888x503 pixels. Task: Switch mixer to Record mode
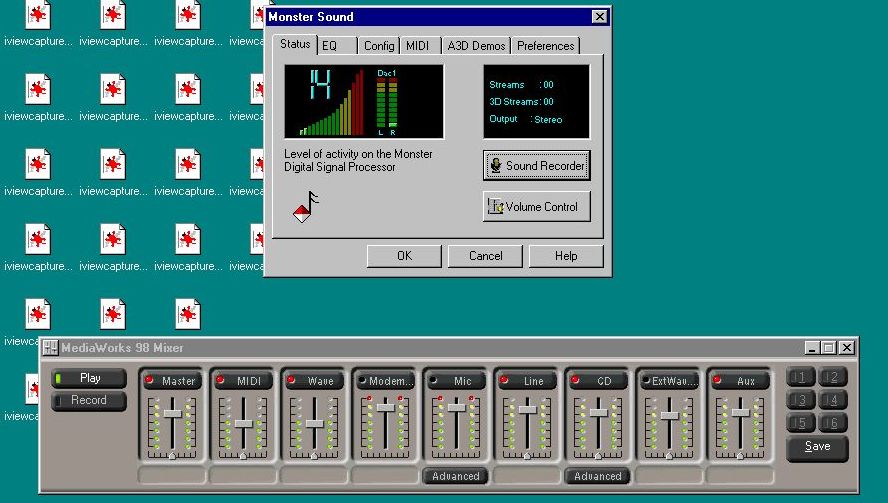pos(89,400)
